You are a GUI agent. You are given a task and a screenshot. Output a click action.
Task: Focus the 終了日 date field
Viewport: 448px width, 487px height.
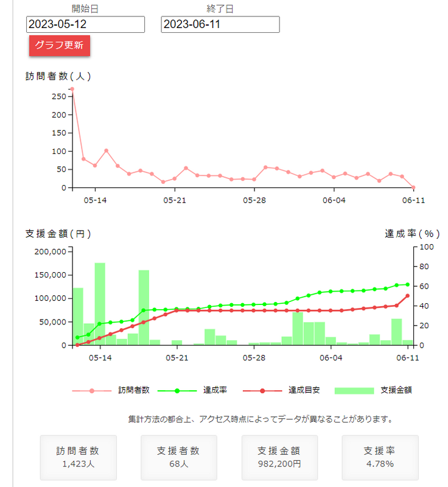220,24
